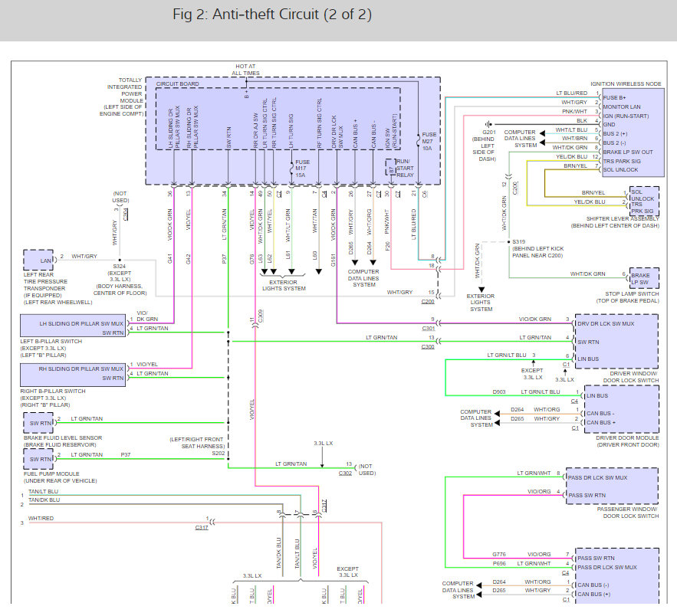Click the 'LEFT B-PILLAR SWITCH' label
The width and height of the screenshot is (677, 616).
click(x=51, y=341)
